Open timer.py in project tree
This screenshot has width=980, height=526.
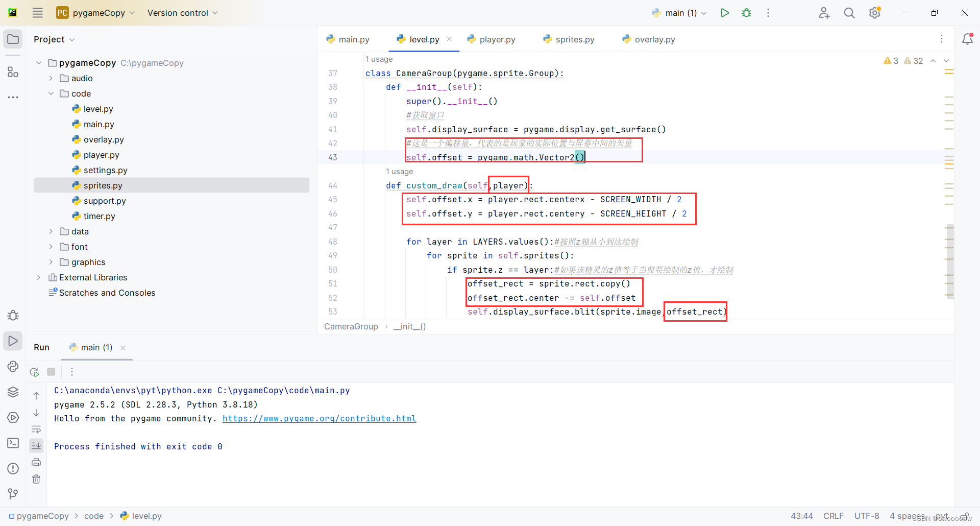coord(100,216)
